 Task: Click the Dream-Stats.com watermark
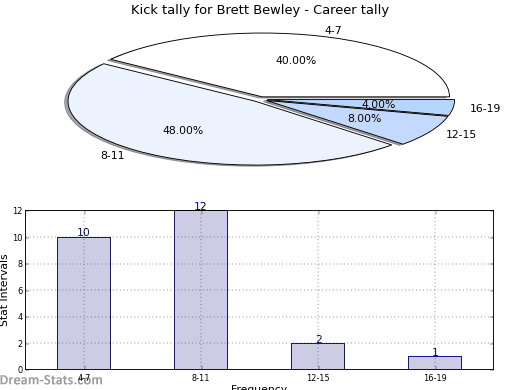point(51,380)
